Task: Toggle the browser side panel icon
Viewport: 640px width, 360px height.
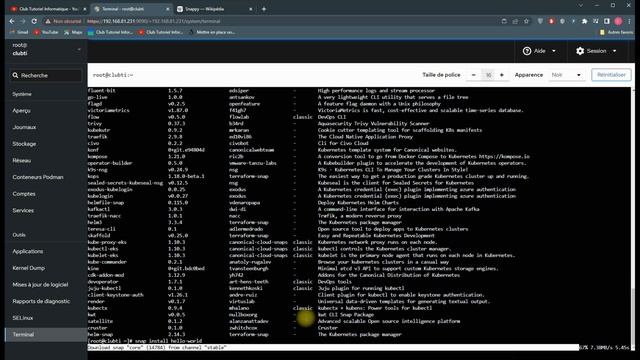Action: 607,21
